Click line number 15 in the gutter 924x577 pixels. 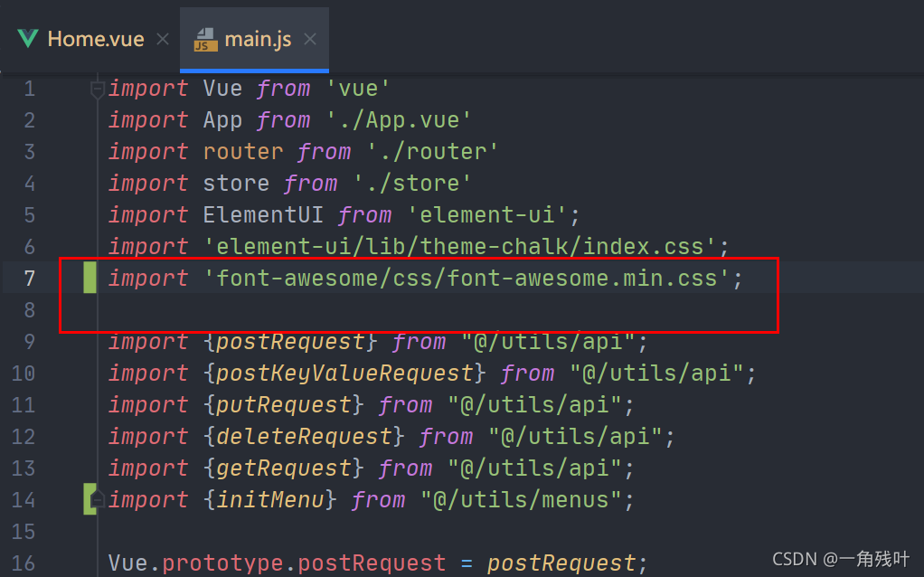pyautogui.click(x=24, y=532)
